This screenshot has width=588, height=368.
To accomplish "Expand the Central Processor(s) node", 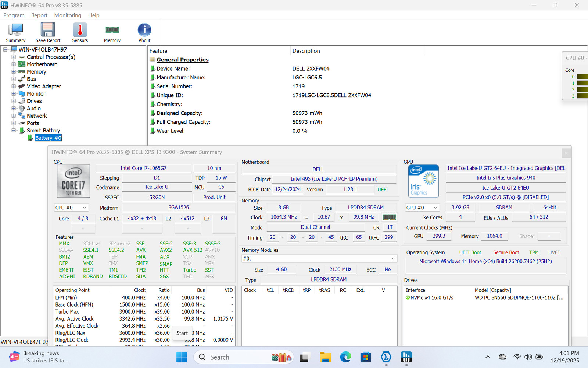I will click(14, 57).
